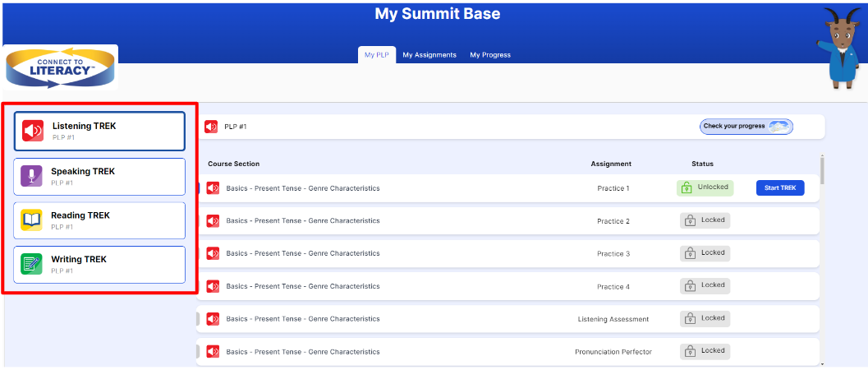Image resolution: width=868 pixels, height=370 pixels.
Task: Select the Speaking TREK card
Action: pos(99,177)
